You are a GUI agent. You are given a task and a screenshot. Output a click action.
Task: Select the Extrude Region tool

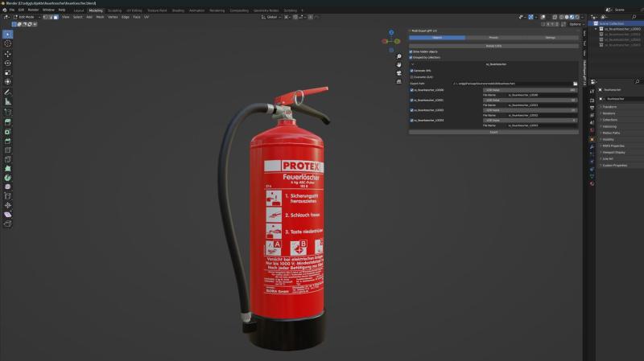[8, 122]
